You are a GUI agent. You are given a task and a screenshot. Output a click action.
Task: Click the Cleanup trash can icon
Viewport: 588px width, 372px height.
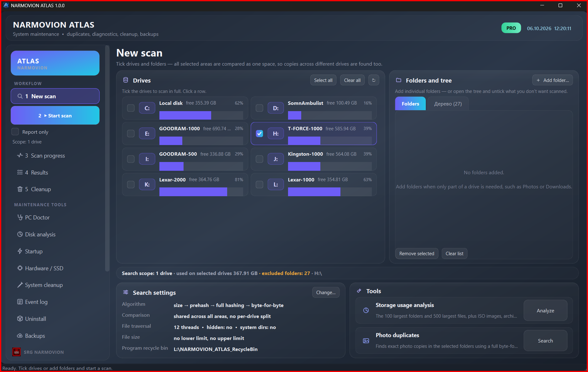pyautogui.click(x=20, y=189)
